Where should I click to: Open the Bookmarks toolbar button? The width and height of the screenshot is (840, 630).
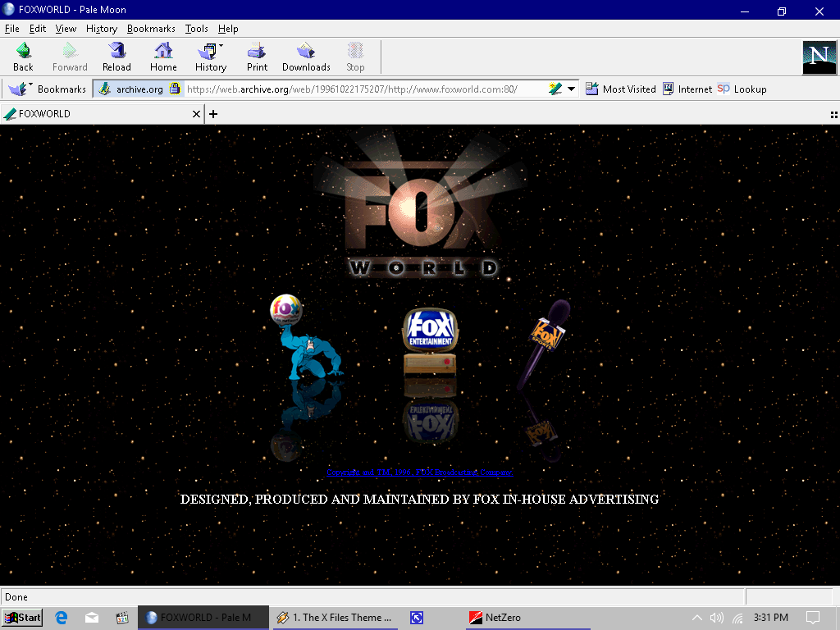pos(47,89)
